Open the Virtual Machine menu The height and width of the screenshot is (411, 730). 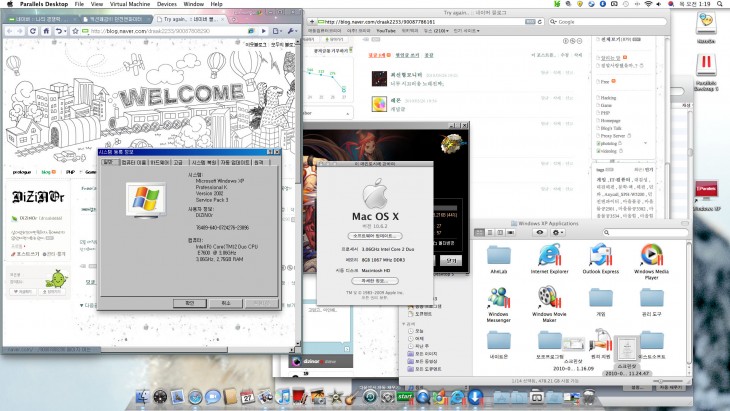130,5
